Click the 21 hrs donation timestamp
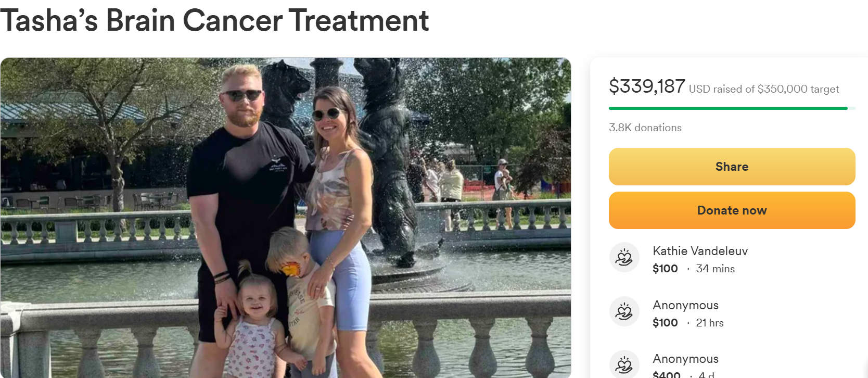 (710, 323)
